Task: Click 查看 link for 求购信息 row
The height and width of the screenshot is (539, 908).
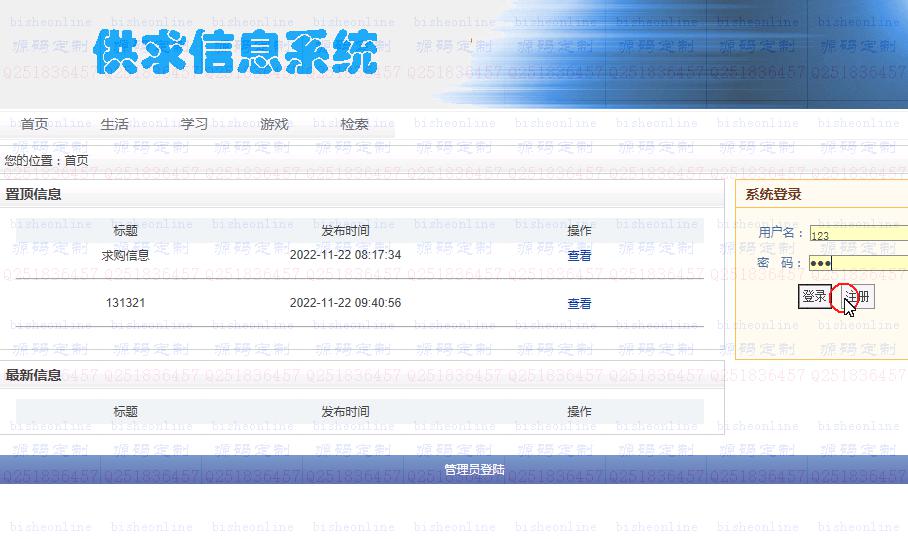Action: click(x=579, y=255)
